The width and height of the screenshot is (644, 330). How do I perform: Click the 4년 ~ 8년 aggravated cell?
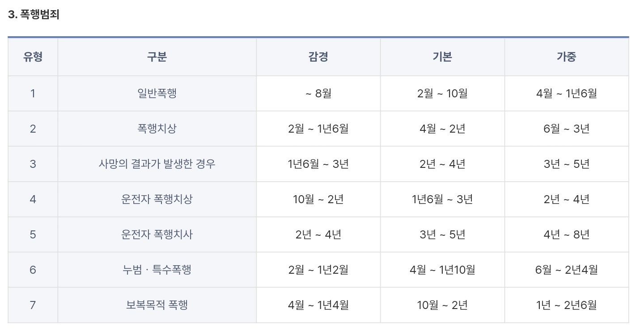(x=567, y=234)
